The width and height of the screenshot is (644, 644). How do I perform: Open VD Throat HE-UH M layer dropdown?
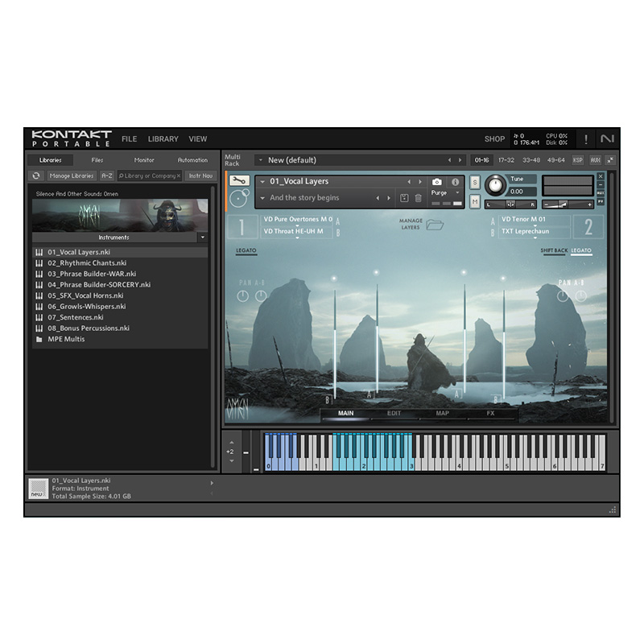coord(297,232)
